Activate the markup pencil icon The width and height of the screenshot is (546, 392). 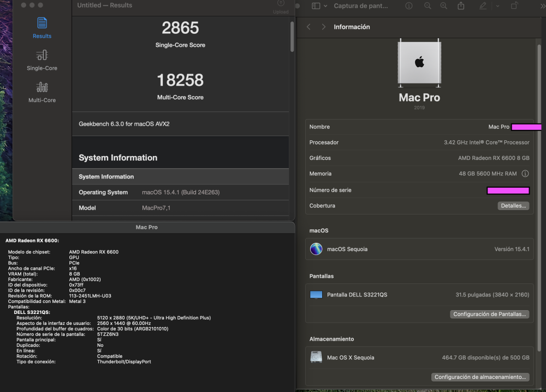coord(483,6)
